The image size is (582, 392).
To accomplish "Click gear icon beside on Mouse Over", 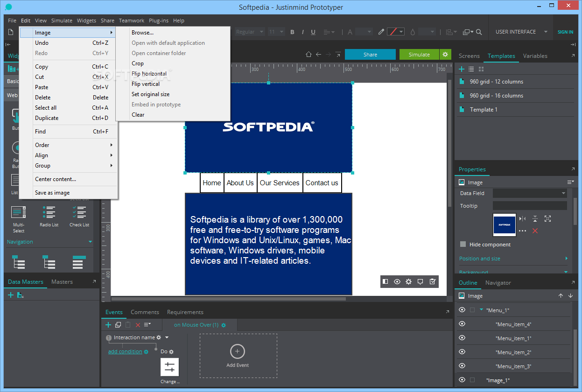I will (x=224, y=325).
